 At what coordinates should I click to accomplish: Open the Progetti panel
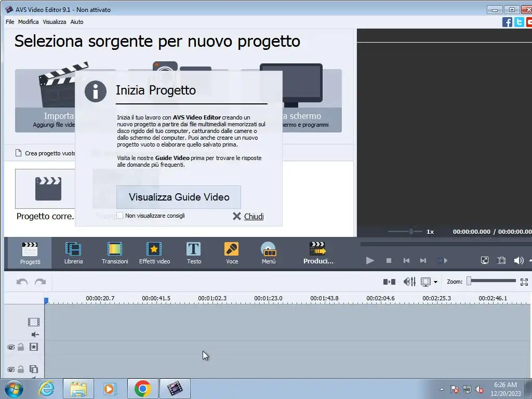(x=30, y=253)
